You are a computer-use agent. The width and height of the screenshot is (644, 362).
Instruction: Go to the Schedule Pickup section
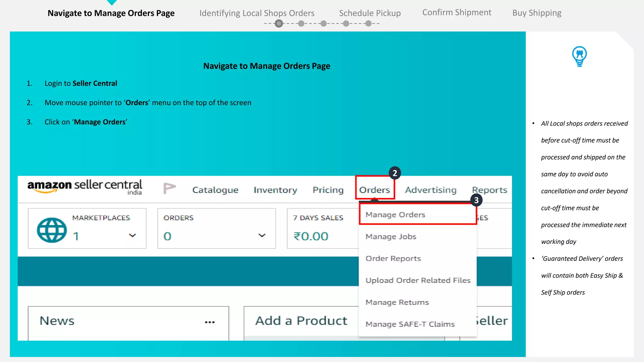pos(370,13)
